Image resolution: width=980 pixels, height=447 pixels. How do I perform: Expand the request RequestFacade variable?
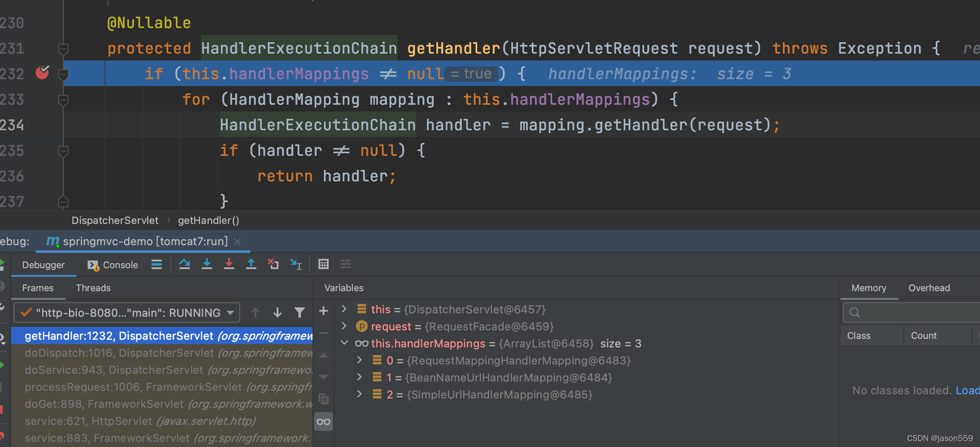click(344, 326)
